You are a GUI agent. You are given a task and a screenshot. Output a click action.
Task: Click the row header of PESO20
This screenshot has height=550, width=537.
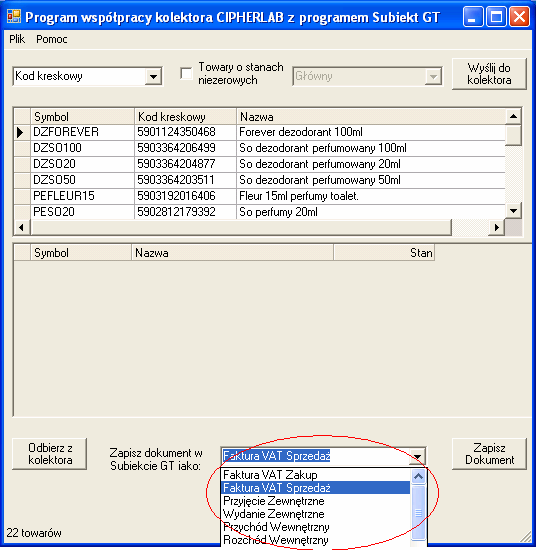click(x=22, y=212)
